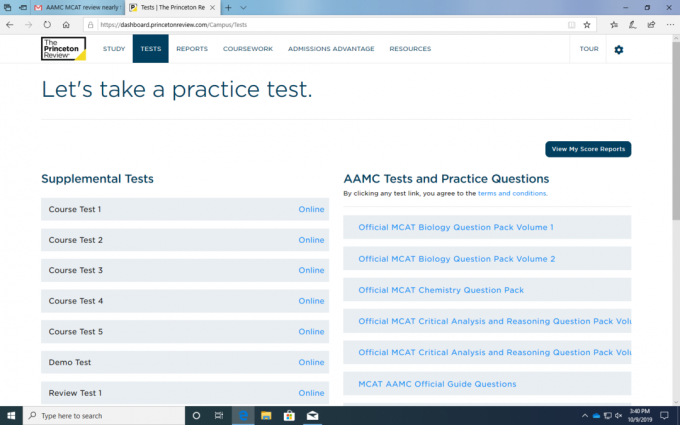Open the terms and conditions link
The image size is (680, 425).
pyautogui.click(x=512, y=193)
